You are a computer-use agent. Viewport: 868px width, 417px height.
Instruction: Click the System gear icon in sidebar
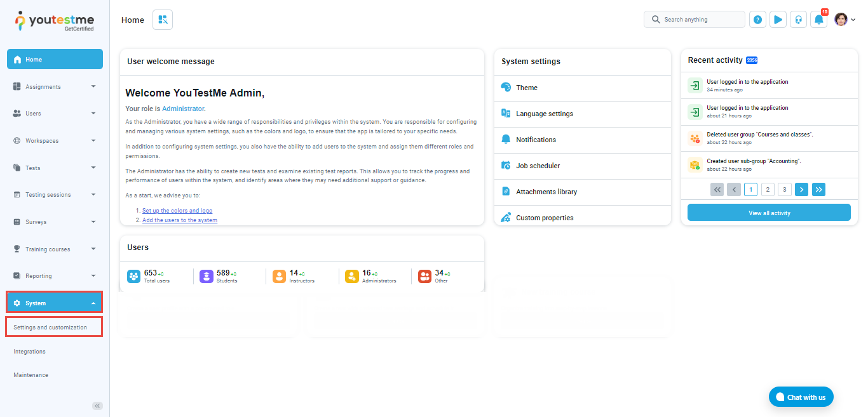[17, 303]
